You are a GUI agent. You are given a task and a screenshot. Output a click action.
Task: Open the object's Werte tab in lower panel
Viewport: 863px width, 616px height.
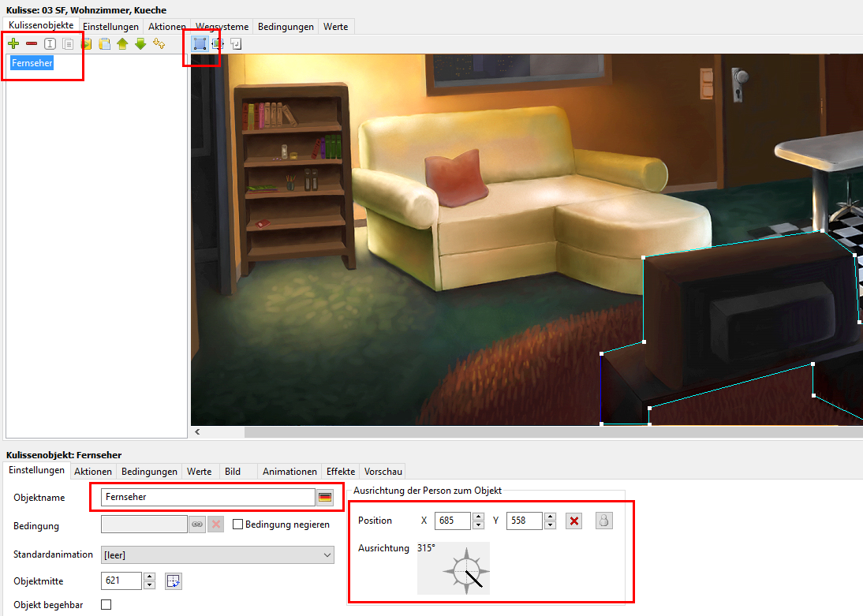pyautogui.click(x=200, y=471)
